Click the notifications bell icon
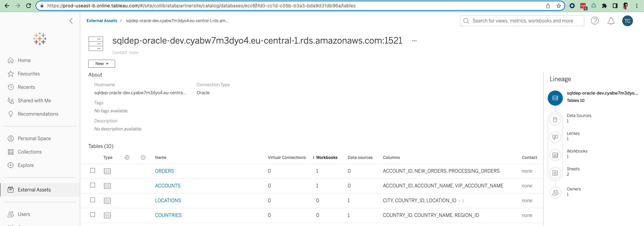The image size is (644, 226). pos(611,21)
